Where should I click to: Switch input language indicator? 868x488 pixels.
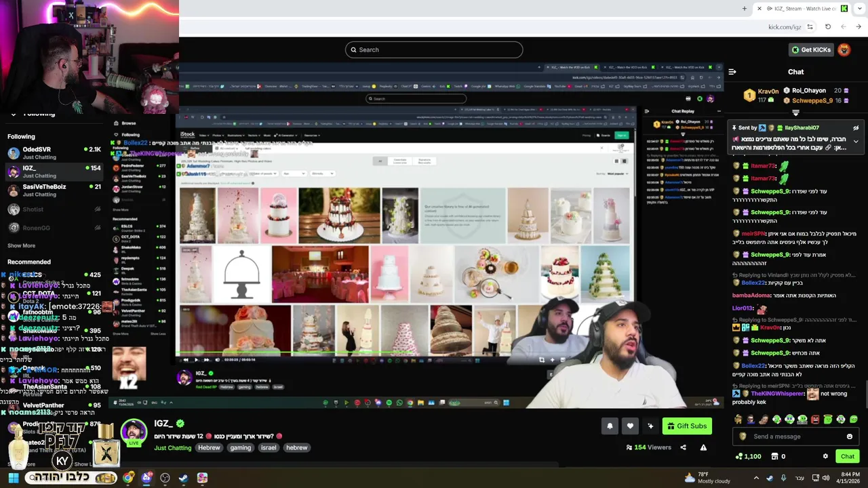[x=799, y=478]
